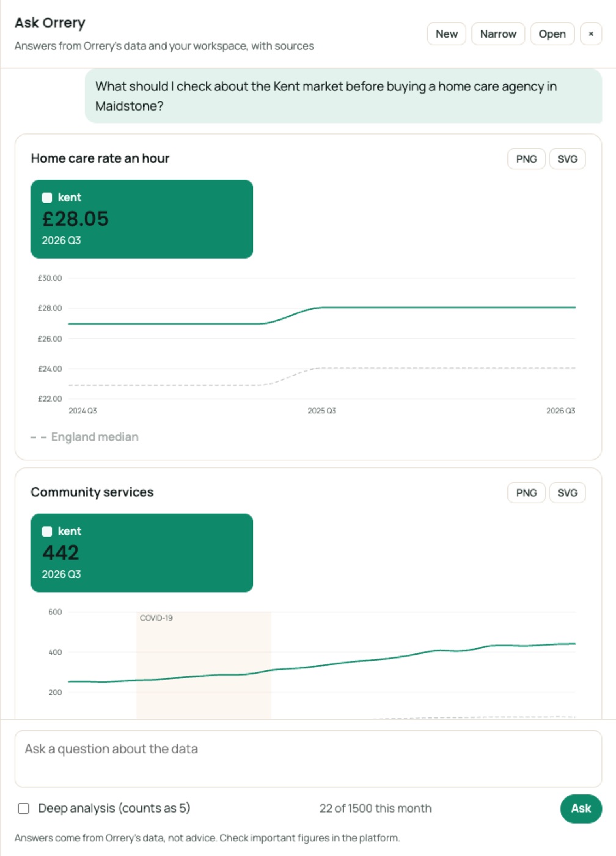This screenshot has width=616, height=856.
Task: Export home care rate chart as SVG
Action: (567, 159)
